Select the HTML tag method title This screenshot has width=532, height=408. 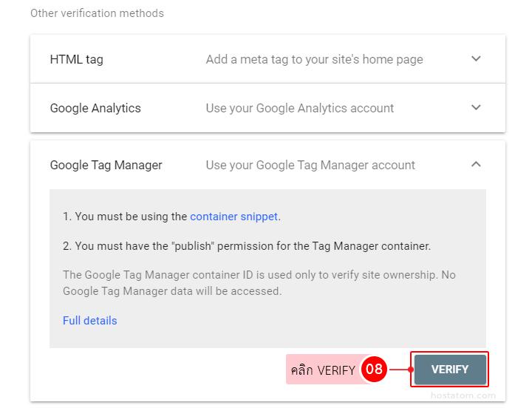(77, 60)
